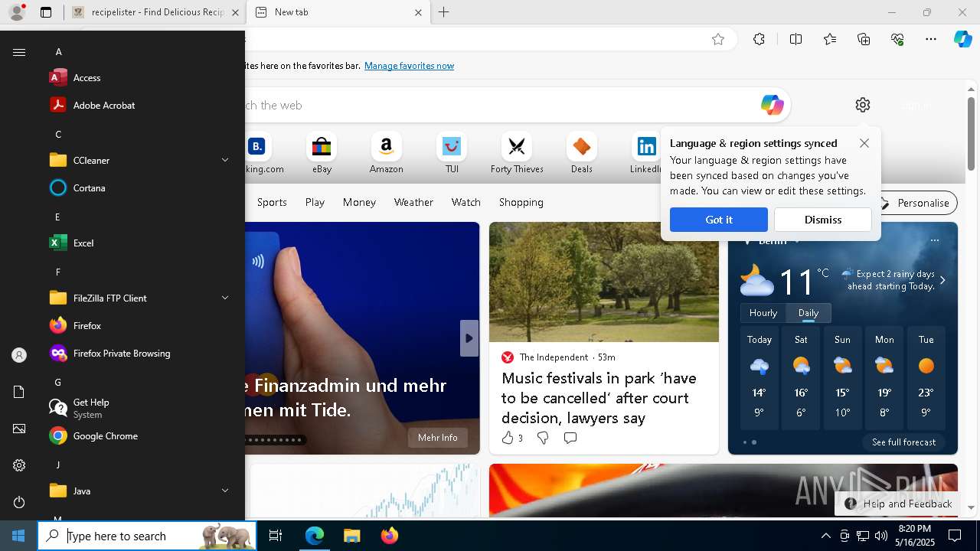
Task: Open Firefox from the taskbar
Action: 389,536
